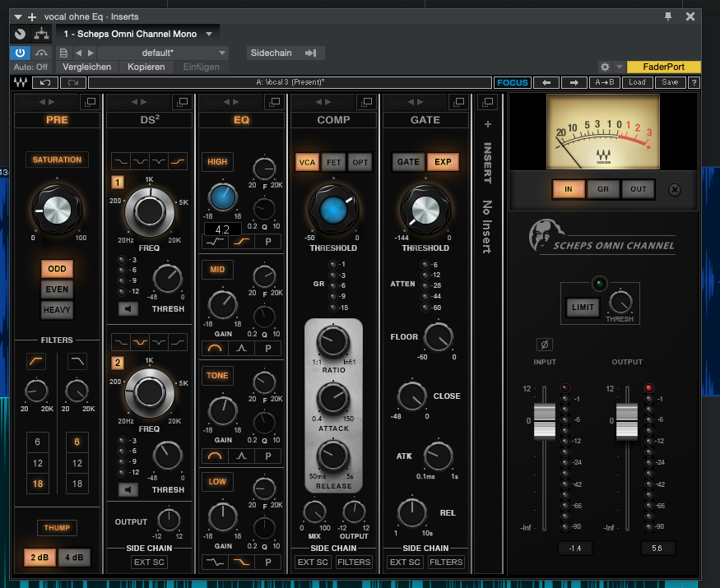720x588 pixels.
Task: Click the DS² band 1 listen speaker icon
Action: click(127, 309)
